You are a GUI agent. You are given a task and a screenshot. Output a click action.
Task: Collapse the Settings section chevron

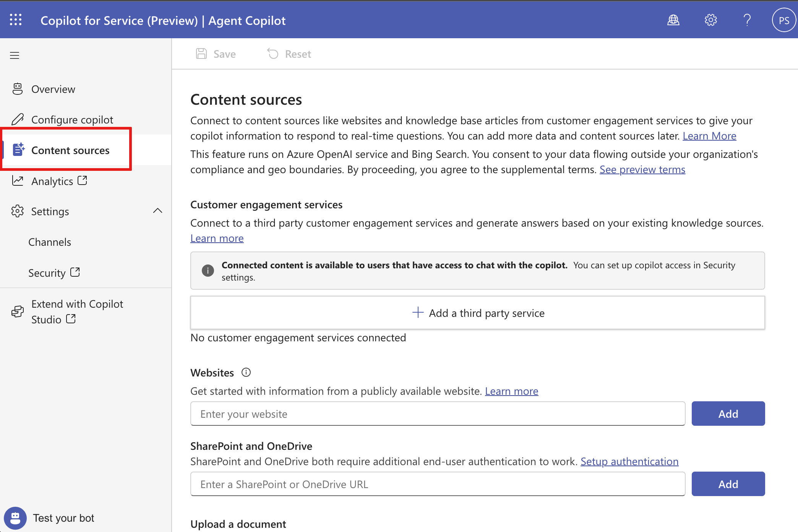tap(157, 211)
